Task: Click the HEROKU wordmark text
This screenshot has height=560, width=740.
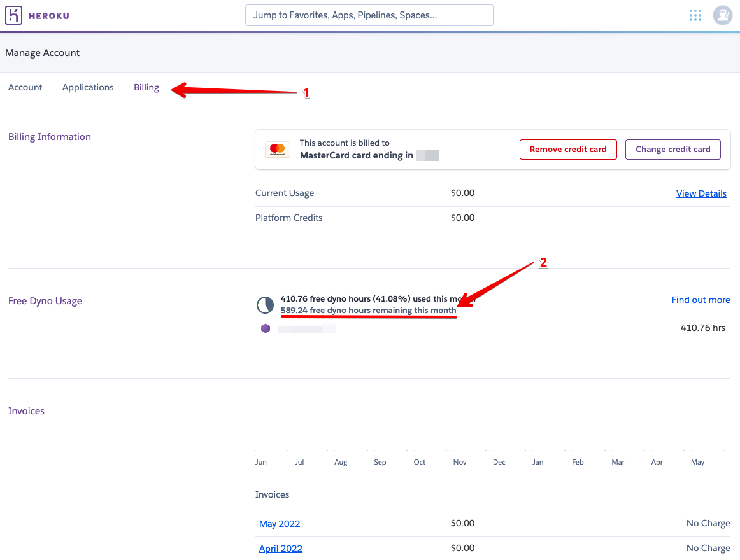Action: coord(49,16)
